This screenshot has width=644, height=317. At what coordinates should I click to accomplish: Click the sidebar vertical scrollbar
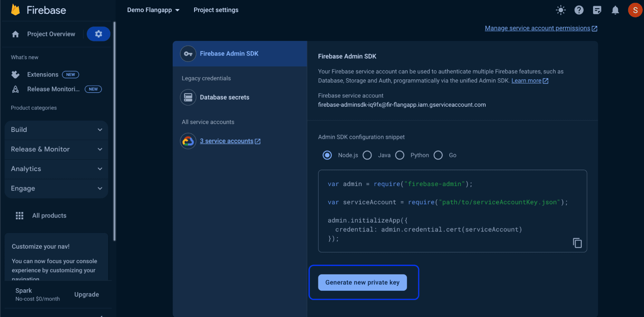click(x=114, y=129)
